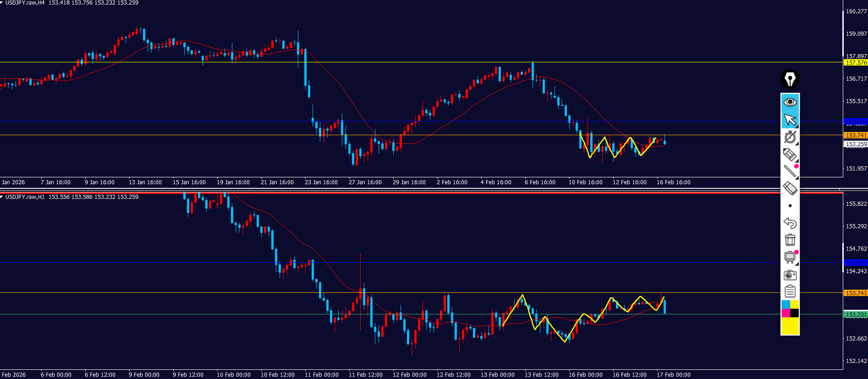Screen dimensions: 868x379
Task: Toggle ink visibility with the eye icon
Action: pyautogui.click(x=790, y=102)
